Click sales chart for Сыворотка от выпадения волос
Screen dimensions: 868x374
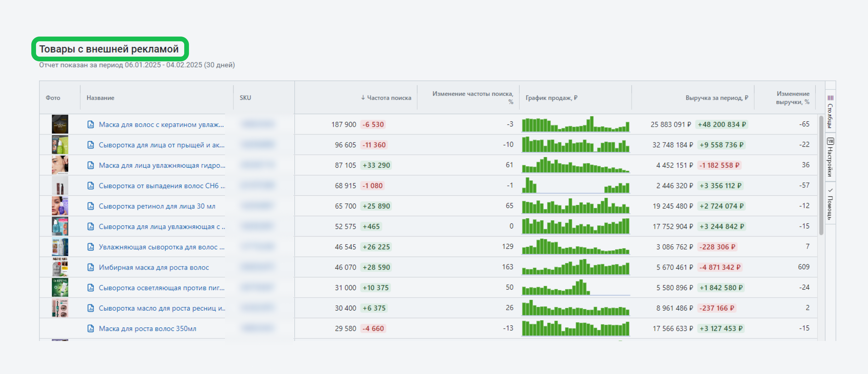click(575, 186)
